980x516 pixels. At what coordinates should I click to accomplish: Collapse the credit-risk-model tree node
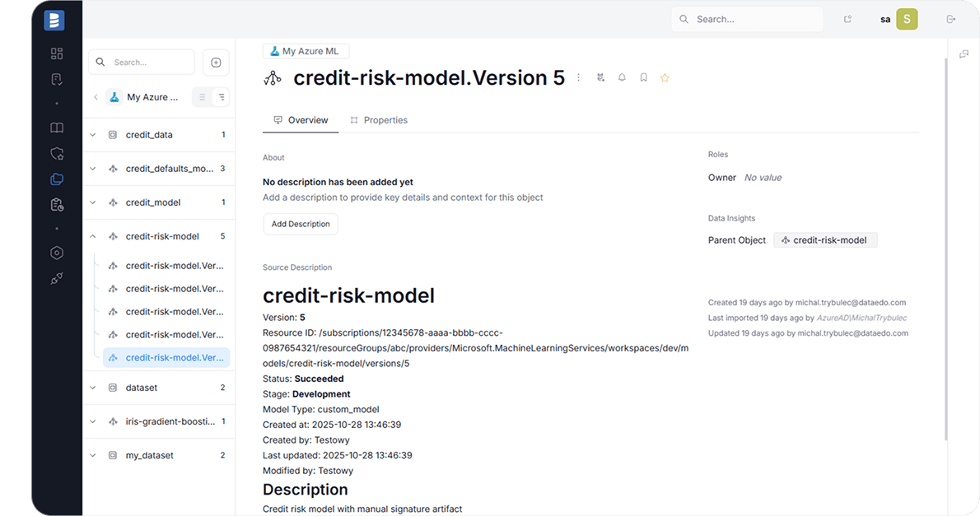[93, 236]
